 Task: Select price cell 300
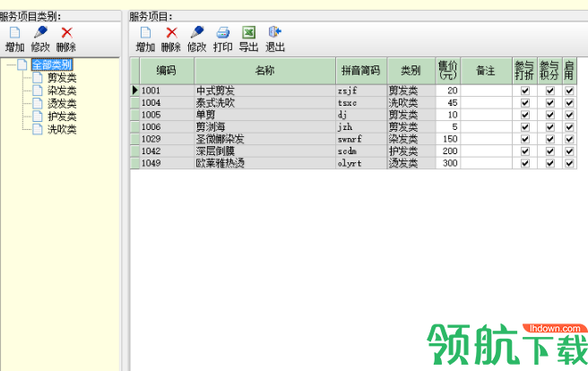448,163
